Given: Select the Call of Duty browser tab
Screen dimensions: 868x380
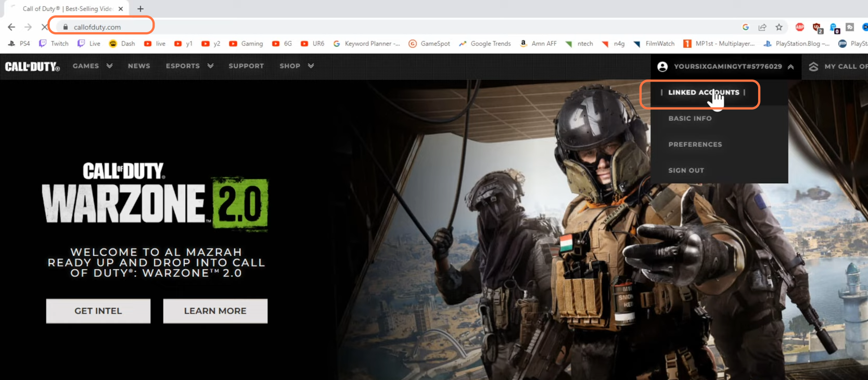Looking at the screenshot, I should point(67,9).
